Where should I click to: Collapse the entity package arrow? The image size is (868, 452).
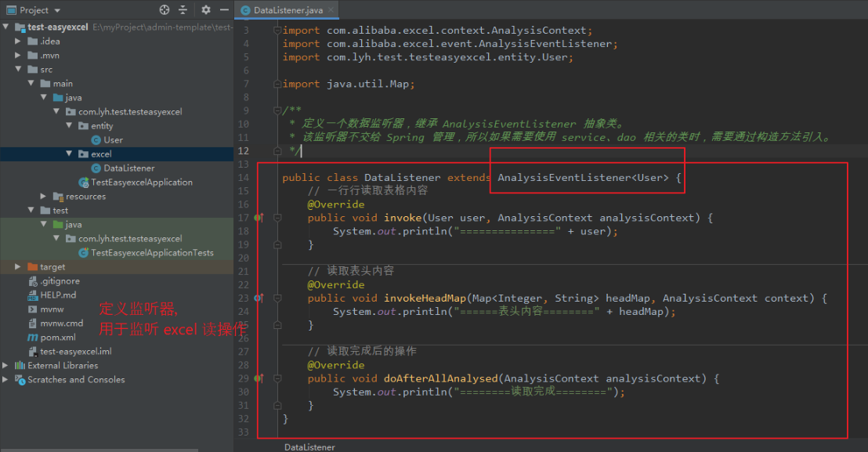click(69, 125)
